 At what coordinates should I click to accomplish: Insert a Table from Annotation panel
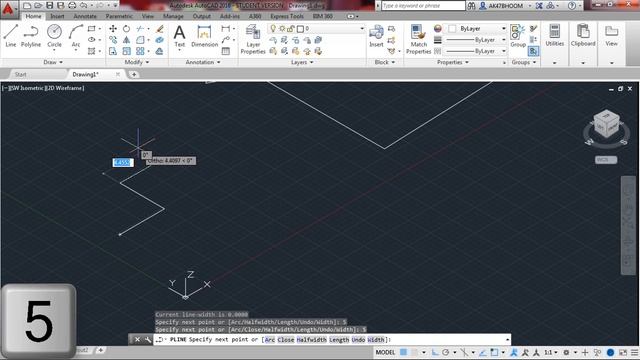(x=226, y=51)
